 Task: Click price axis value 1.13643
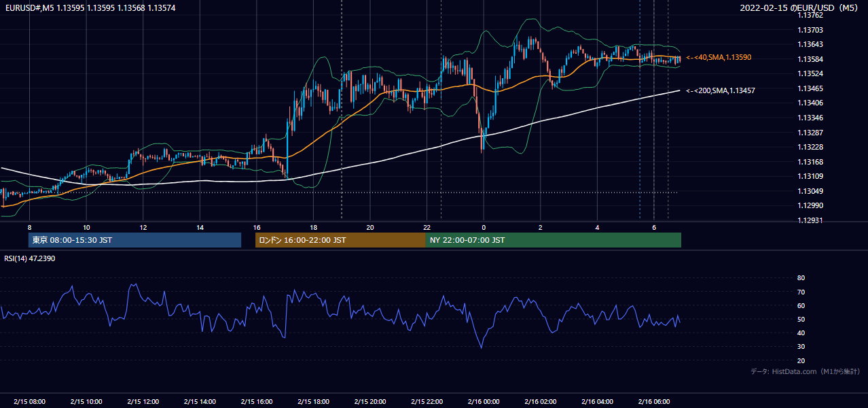pos(810,45)
